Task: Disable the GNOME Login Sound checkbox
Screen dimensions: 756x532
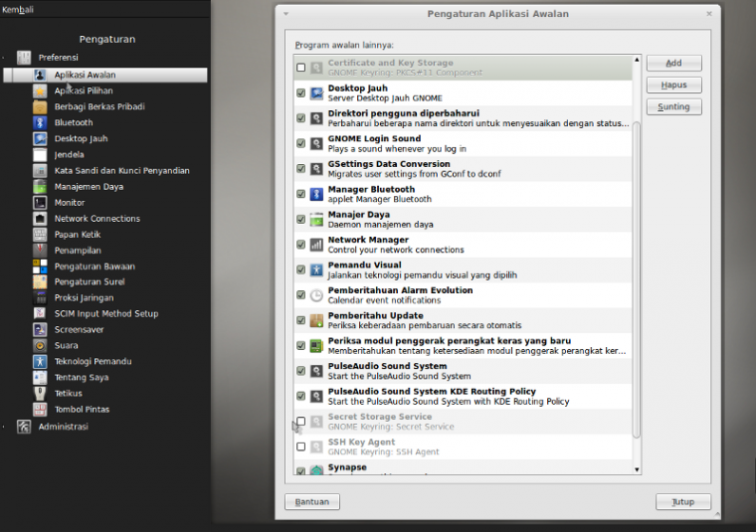Action: click(x=300, y=143)
